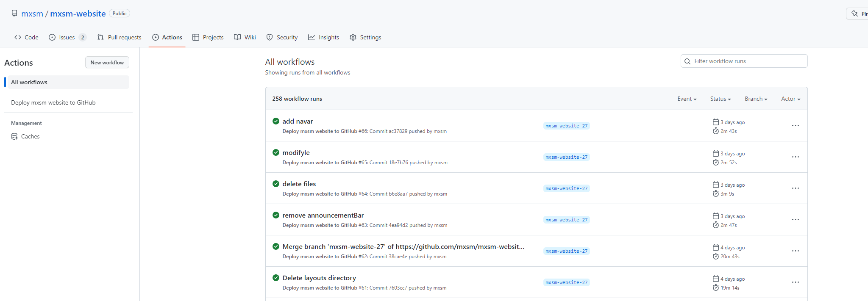Open repository Settings tab
868x301 pixels.
(366, 37)
